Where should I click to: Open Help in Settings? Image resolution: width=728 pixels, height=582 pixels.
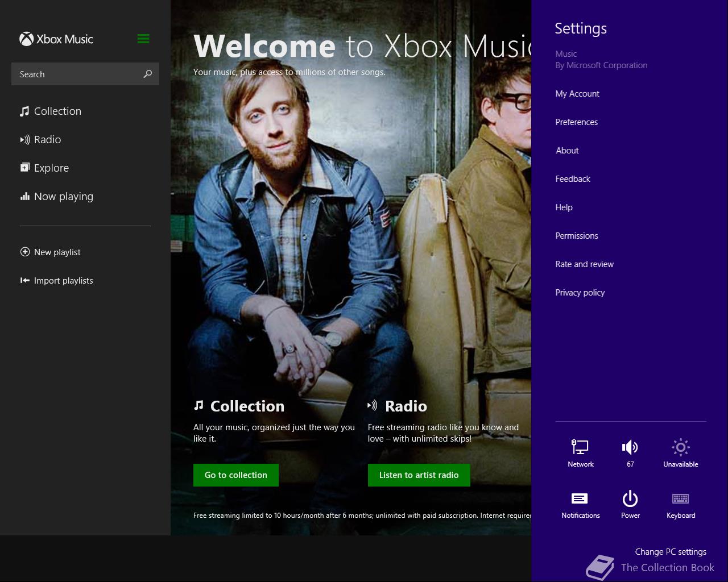coord(564,207)
